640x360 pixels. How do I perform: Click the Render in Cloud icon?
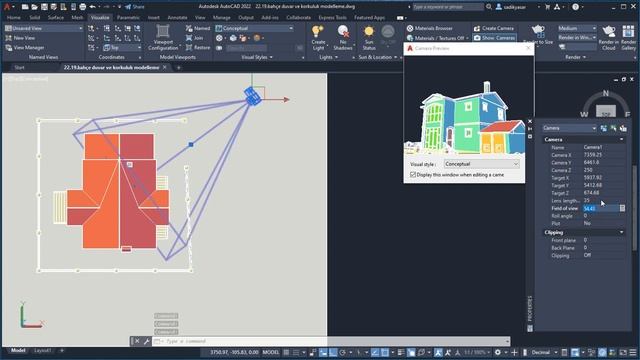[609, 37]
